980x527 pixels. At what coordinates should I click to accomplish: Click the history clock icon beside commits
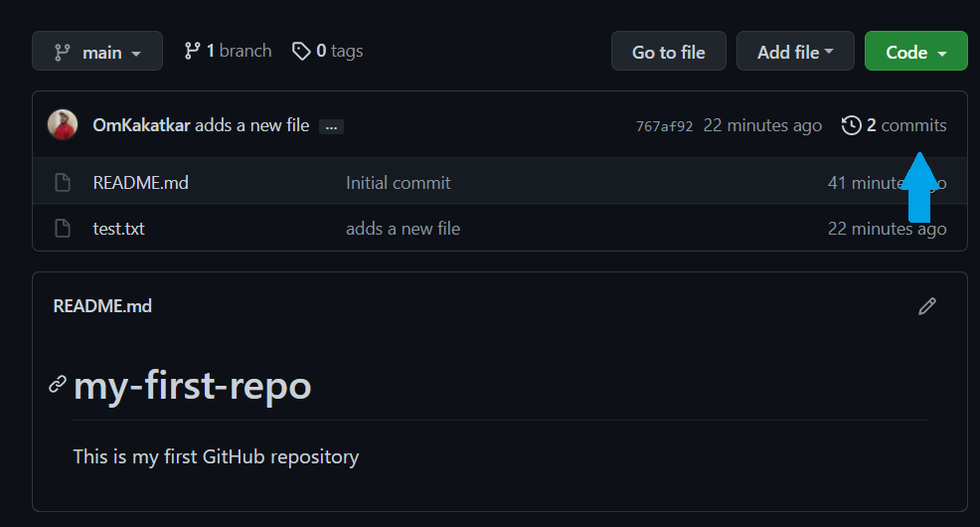[851, 125]
